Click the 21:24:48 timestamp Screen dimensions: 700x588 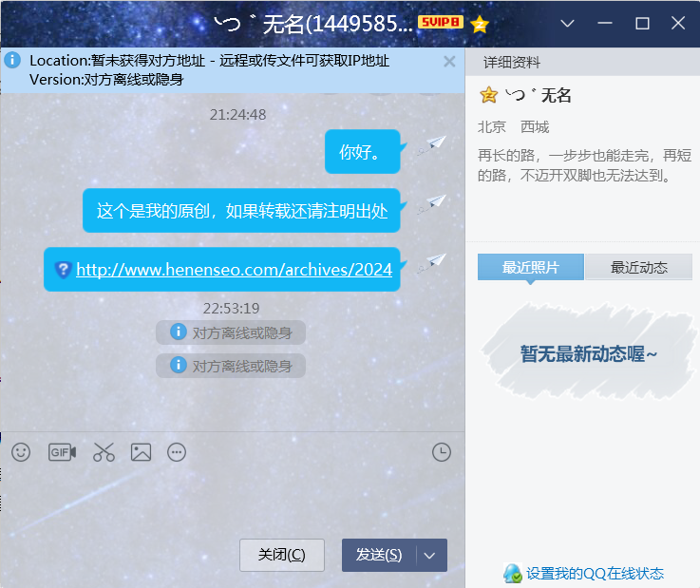coord(237,115)
